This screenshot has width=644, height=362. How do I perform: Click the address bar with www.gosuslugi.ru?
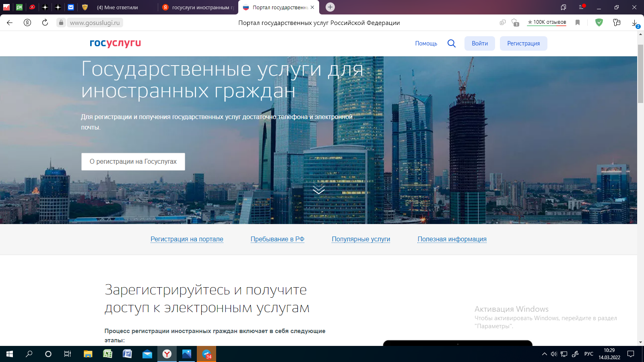(95, 23)
